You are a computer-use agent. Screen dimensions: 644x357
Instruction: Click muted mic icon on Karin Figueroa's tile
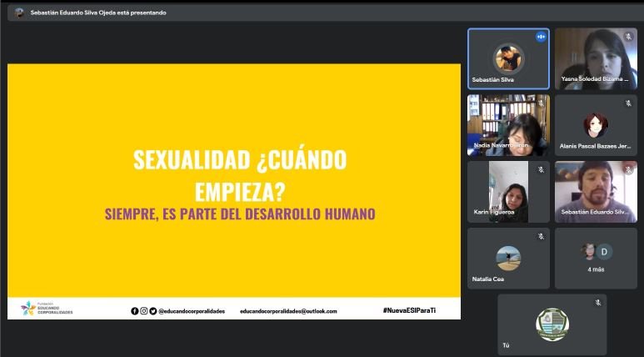[541, 169]
